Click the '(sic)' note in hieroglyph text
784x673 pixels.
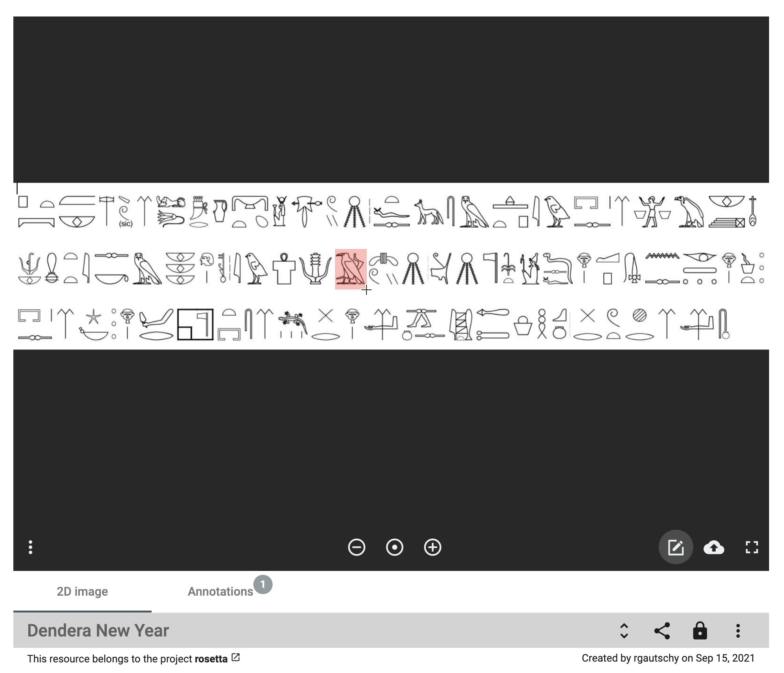[x=126, y=224]
